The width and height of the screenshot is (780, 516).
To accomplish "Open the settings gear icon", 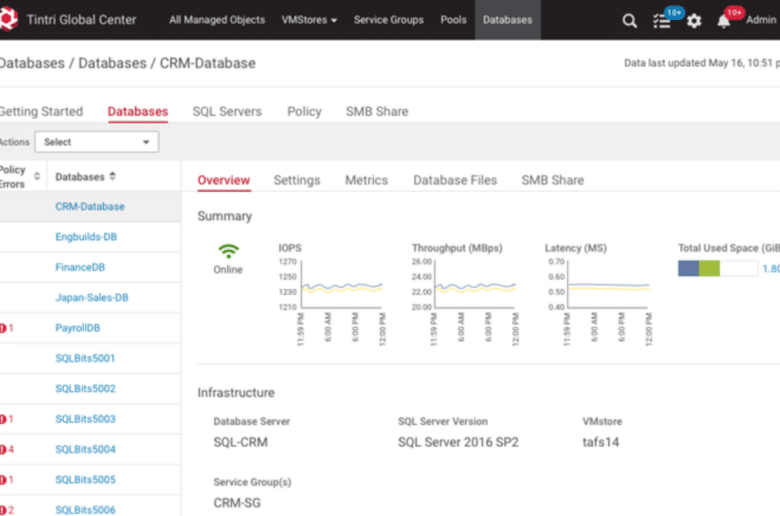I will point(694,21).
